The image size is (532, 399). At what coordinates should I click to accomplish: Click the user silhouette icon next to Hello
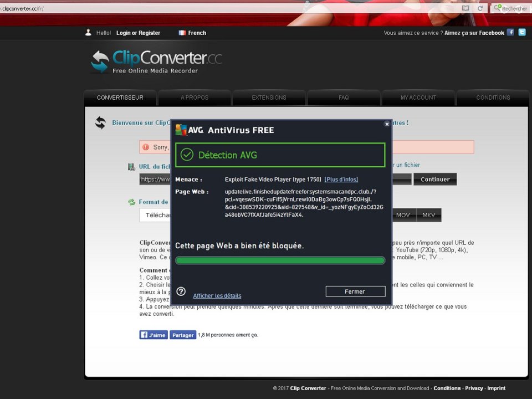(88, 32)
